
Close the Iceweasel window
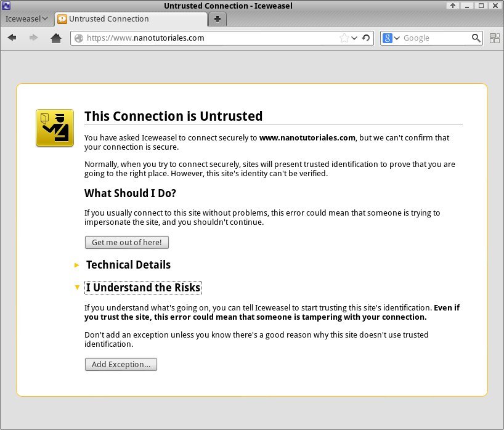coord(495,6)
